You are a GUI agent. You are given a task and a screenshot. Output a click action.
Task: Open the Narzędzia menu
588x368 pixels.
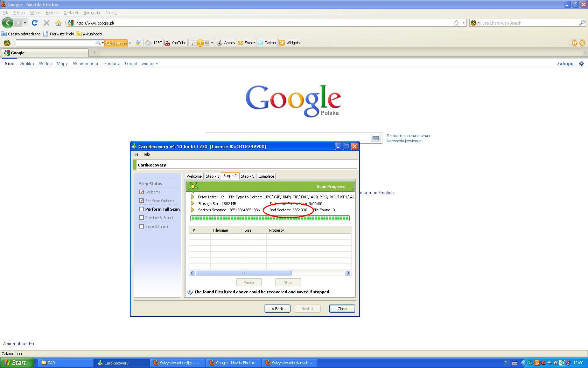(92, 13)
